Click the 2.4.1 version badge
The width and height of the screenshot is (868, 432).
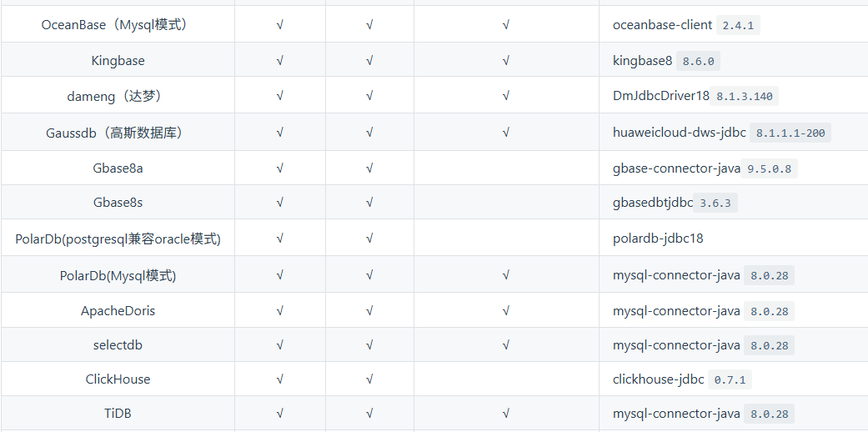[738, 25]
